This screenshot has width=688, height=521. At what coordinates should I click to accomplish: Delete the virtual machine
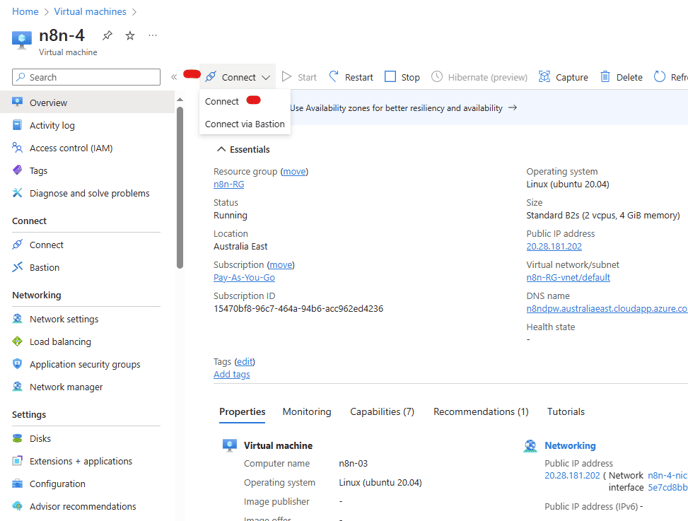pyautogui.click(x=621, y=77)
